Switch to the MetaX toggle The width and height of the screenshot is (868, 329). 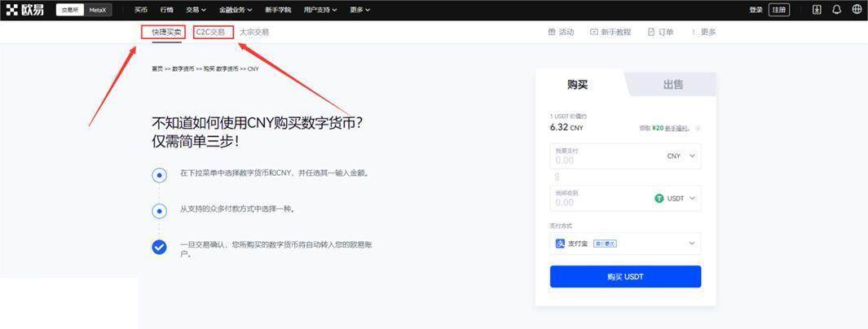coord(98,10)
